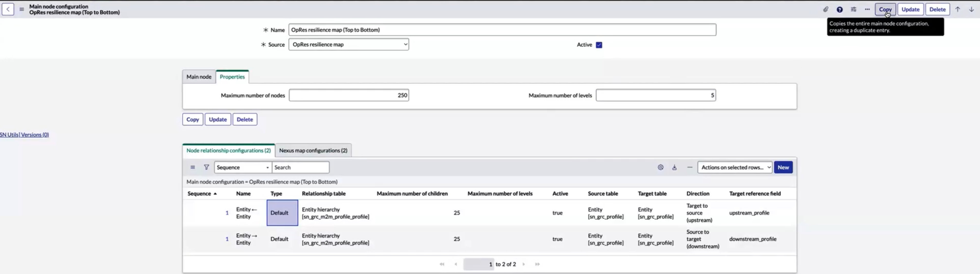Click the upstream_profile cell
980x274 pixels.
pyautogui.click(x=749, y=213)
